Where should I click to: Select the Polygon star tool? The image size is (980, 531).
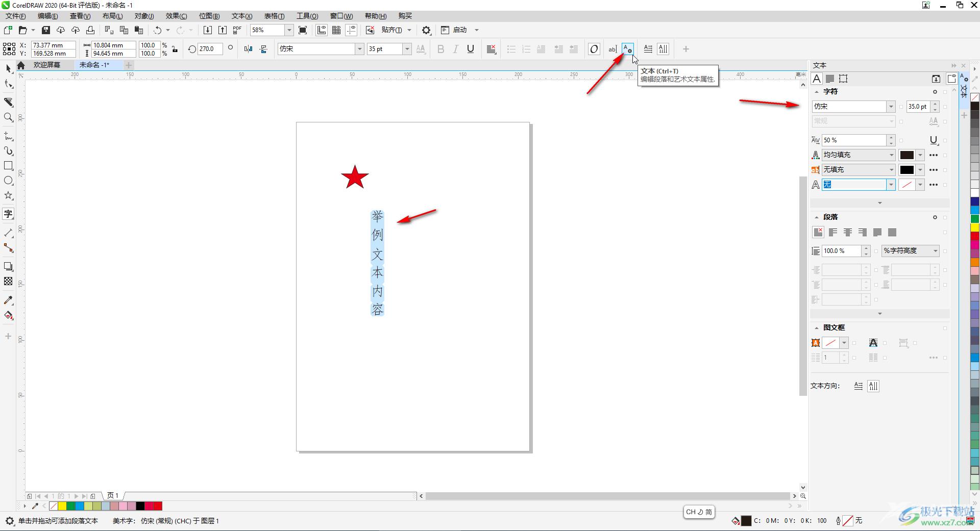(8, 195)
